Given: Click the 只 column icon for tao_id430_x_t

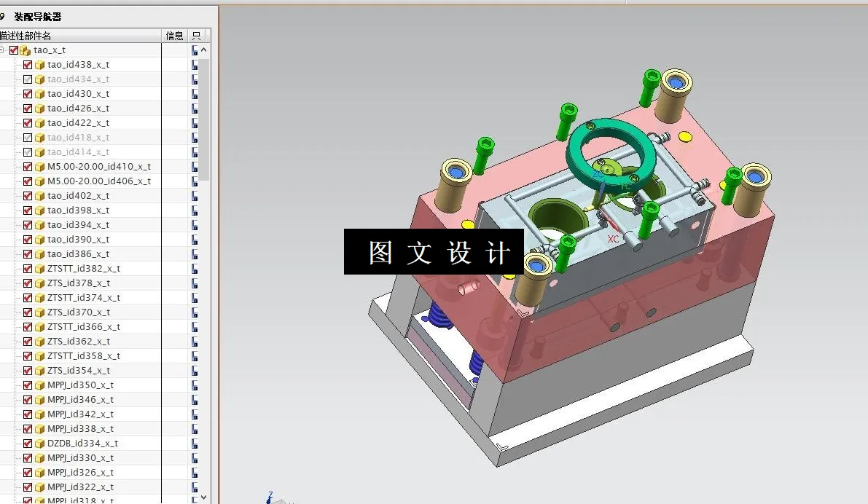Looking at the screenshot, I should click(x=193, y=93).
